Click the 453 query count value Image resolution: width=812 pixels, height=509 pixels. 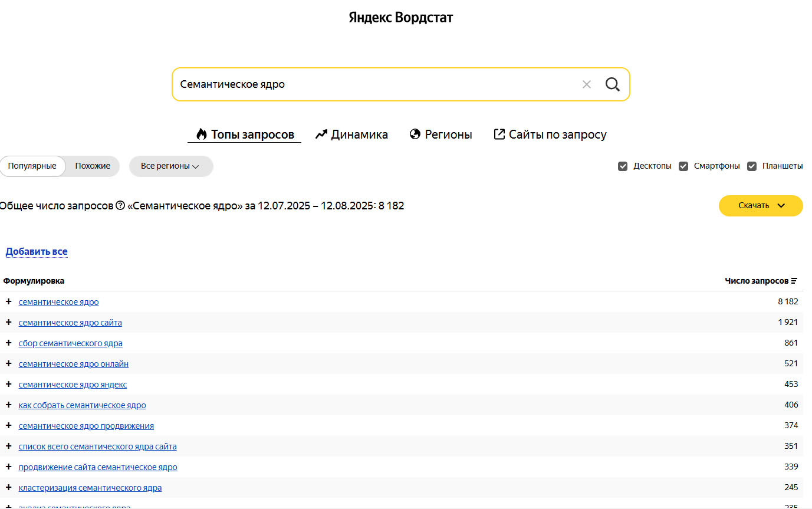point(791,384)
